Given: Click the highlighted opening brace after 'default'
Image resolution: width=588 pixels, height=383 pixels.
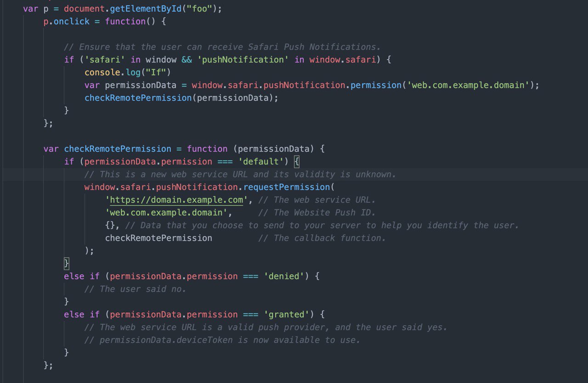Looking at the screenshot, I should (297, 162).
